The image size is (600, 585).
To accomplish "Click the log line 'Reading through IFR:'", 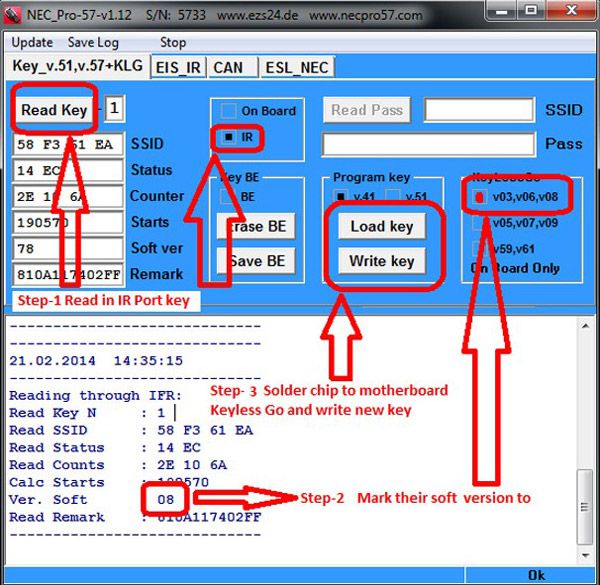I will point(96,395).
